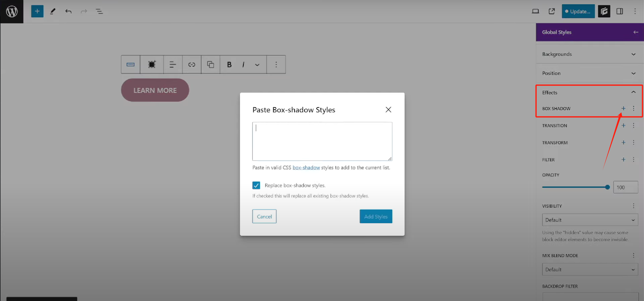
Task: Open document overview list icon
Action: pyautogui.click(x=99, y=11)
